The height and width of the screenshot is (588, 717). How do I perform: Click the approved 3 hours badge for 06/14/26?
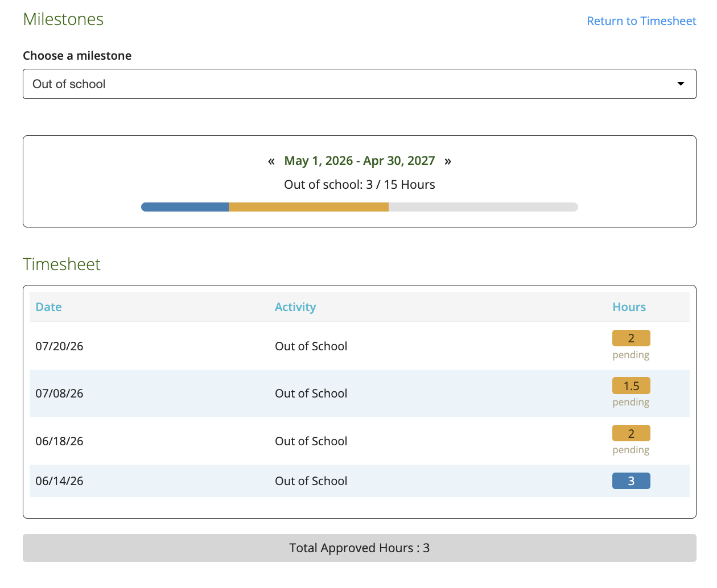click(x=631, y=481)
